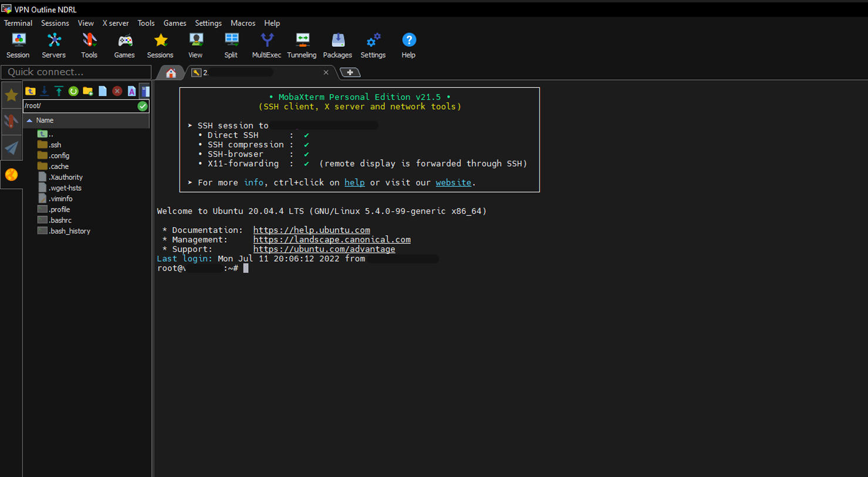This screenshot has width=868, height=477.
Task: Open the website link in the banner
Action: click(453, 182)
